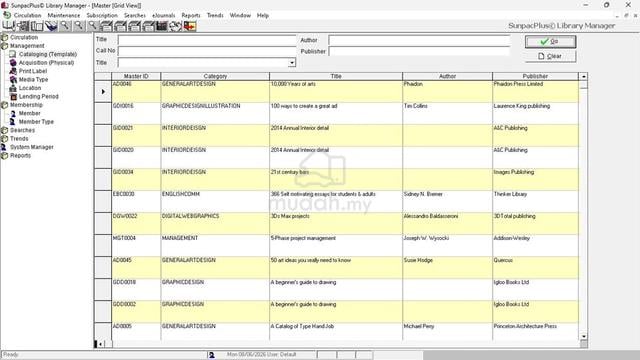Image resolution: width=640 pixels, height=360 pixels.
Task: Select the 'ENGLISHCOMM' category cell
Action: 215,202
